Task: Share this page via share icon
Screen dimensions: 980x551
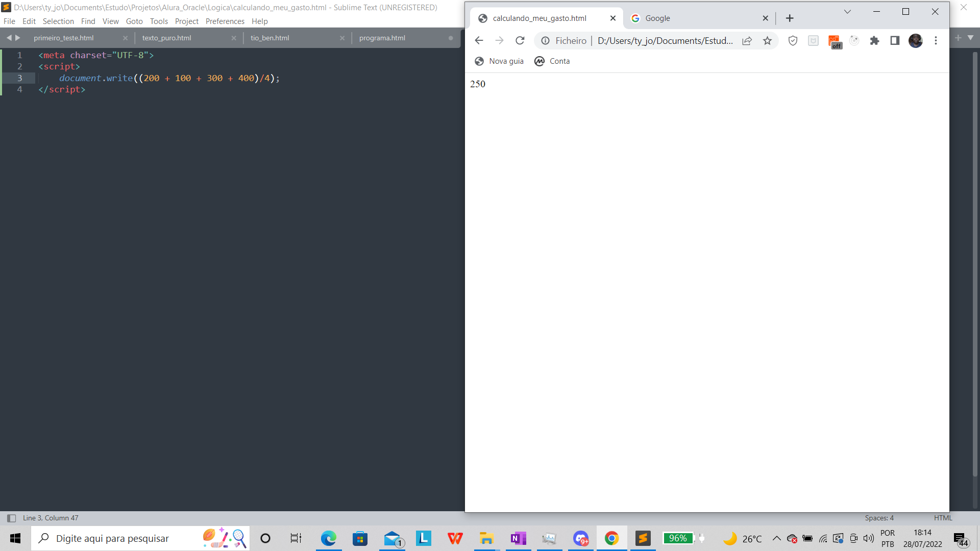Action: [747, 41]
